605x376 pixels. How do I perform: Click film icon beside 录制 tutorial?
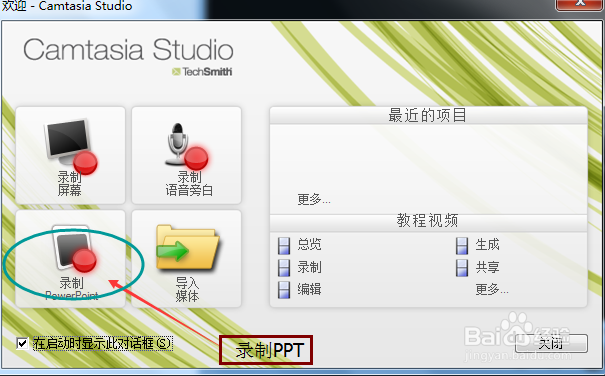(x=284, y=268)
